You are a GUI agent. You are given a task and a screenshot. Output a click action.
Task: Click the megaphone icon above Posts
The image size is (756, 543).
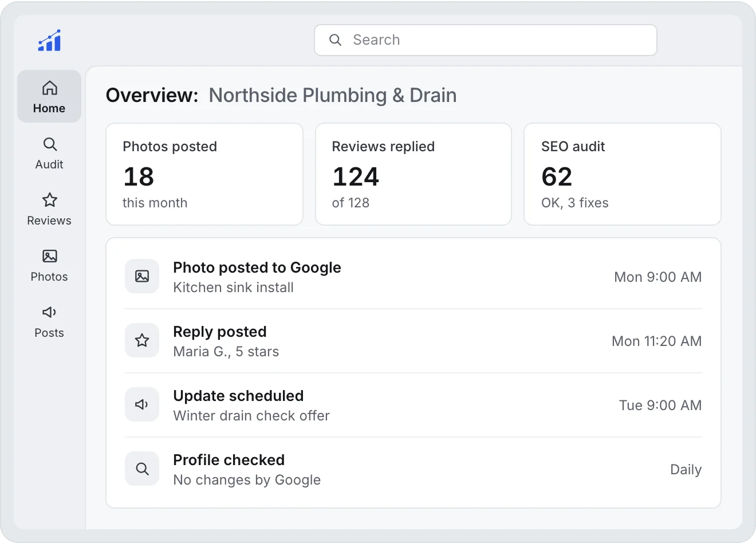50,312
